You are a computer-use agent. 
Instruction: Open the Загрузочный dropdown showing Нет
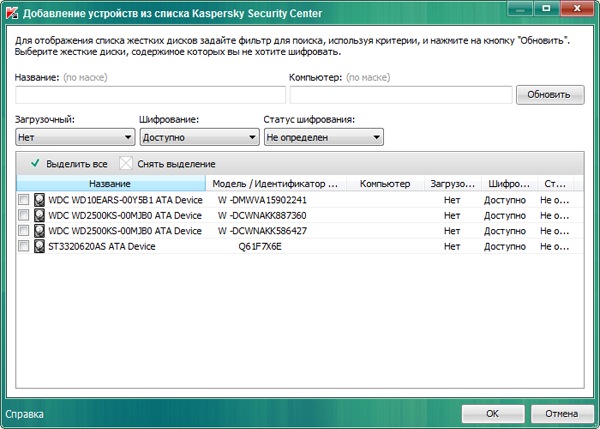(x=75, y=137)
